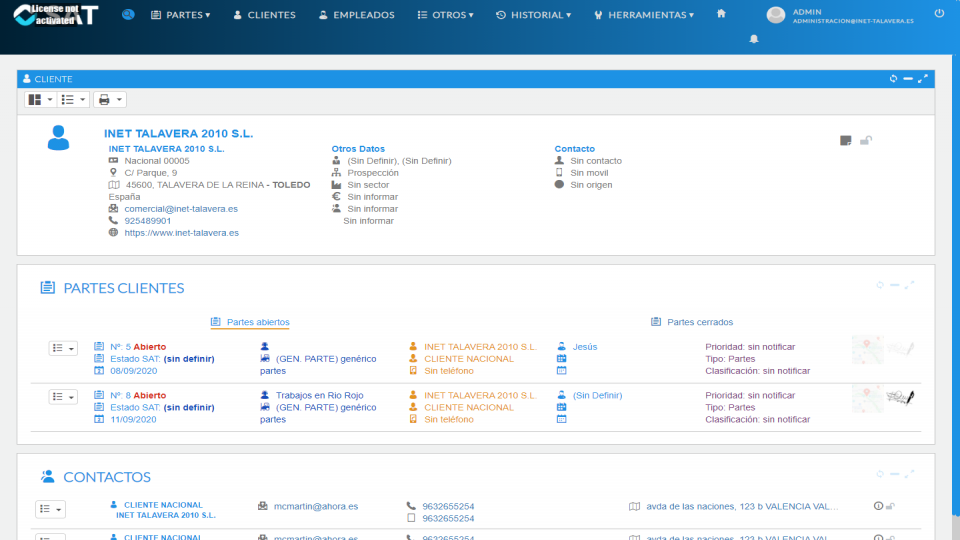Viewport: 960px width, 540px height.
Task: Open actions dropdown for parte Nº 5
Action: (63, 348)
